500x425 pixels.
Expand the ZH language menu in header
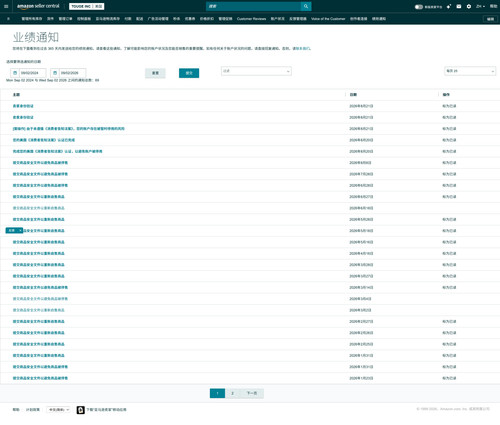pos(480,6)
